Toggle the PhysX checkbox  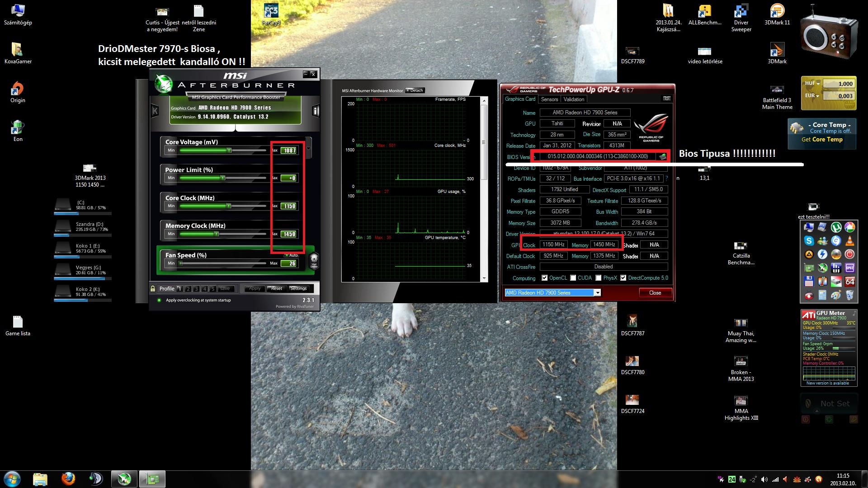tap(599, 278)
